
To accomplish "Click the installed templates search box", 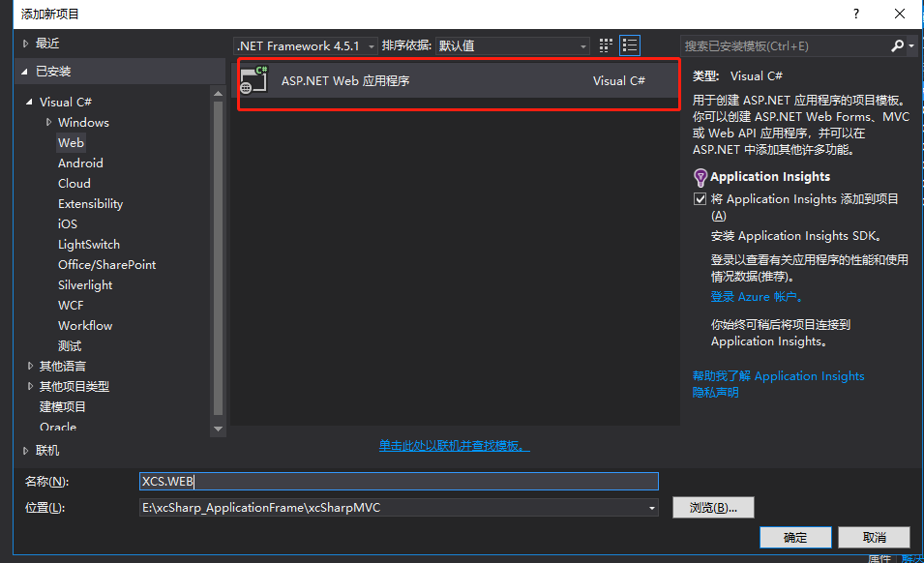I will click(x=786, y=45).
